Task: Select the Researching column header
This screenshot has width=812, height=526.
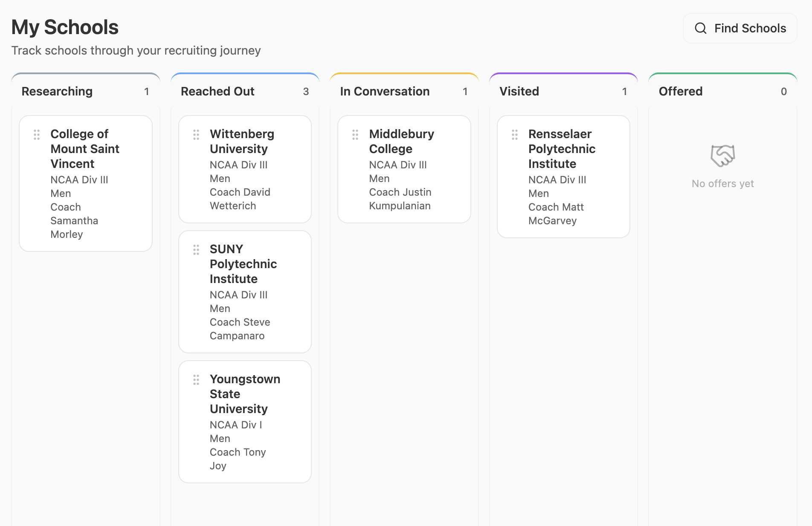Action: [57, 91]
